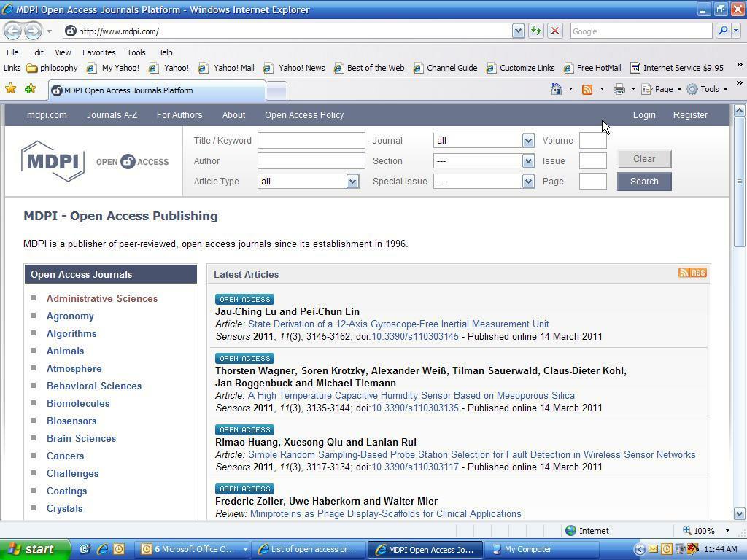The image size is (747, 560).
Task: Open Internet Service $9.95 favorite
Action: (x=677, y=68)
